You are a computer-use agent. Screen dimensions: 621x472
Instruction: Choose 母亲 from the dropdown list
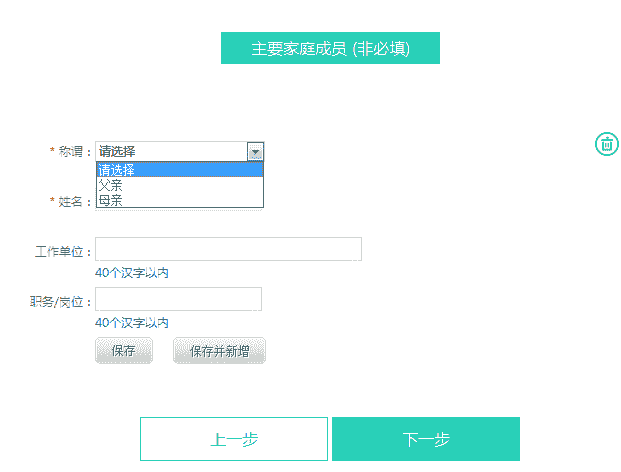180,200
